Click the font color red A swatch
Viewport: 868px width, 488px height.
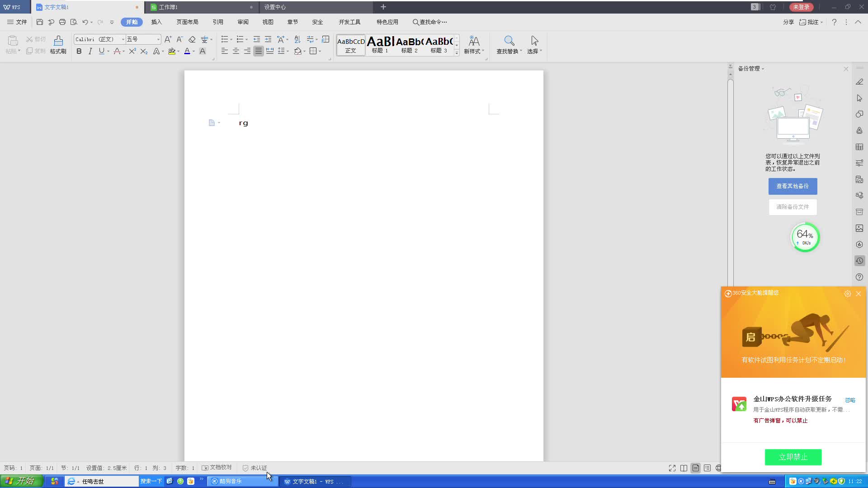pyautogui.click(x=187, y=52)
